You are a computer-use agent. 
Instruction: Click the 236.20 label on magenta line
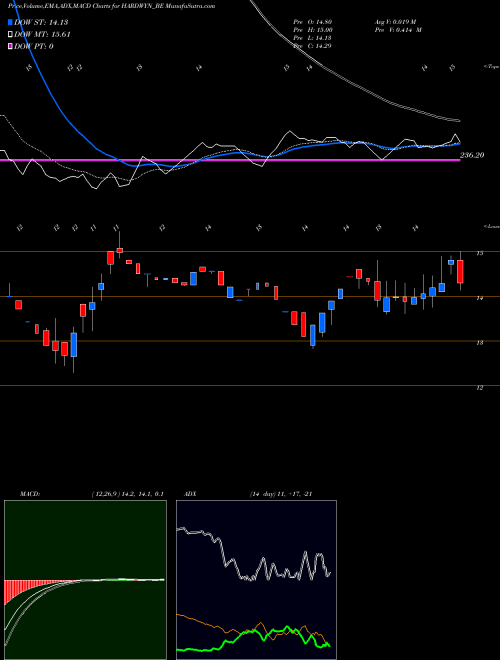(472, 155)
